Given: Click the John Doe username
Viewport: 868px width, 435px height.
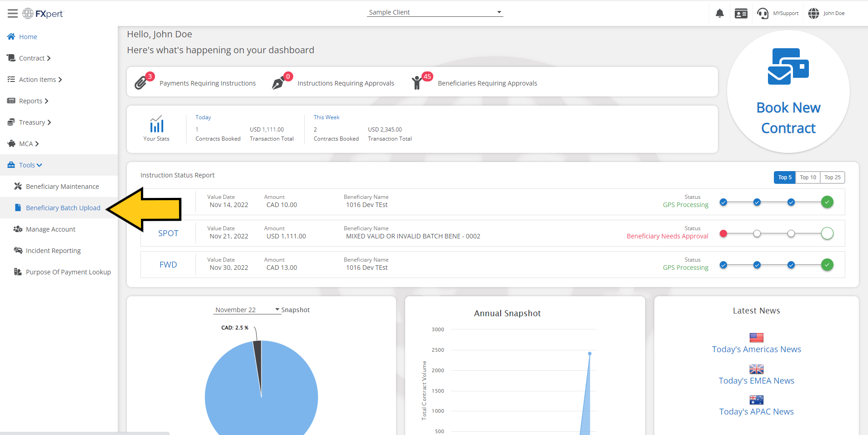Looking at the screenshot, I should click(834, 14).
